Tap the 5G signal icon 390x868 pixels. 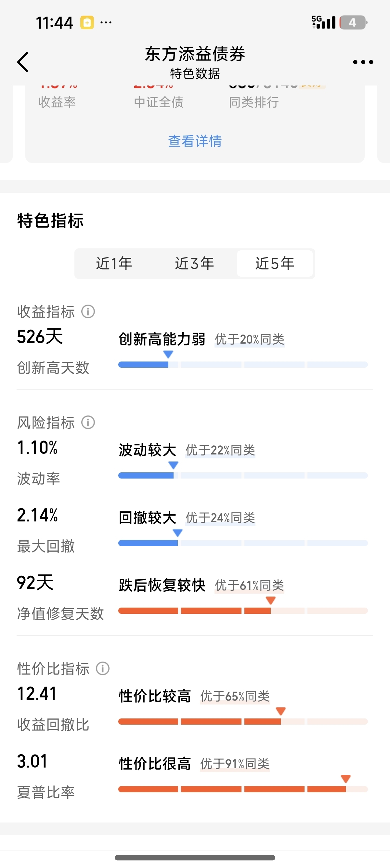pyautogui.click(x=323, y=22)
